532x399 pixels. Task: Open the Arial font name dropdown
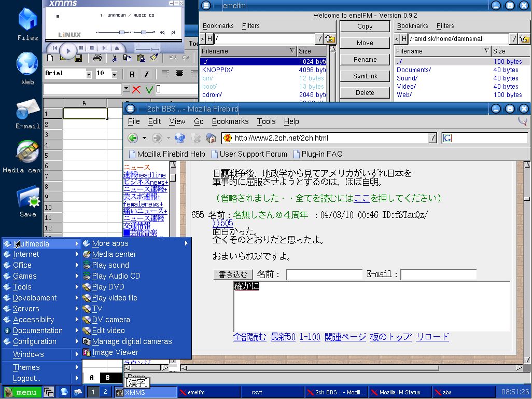[89, 74]
